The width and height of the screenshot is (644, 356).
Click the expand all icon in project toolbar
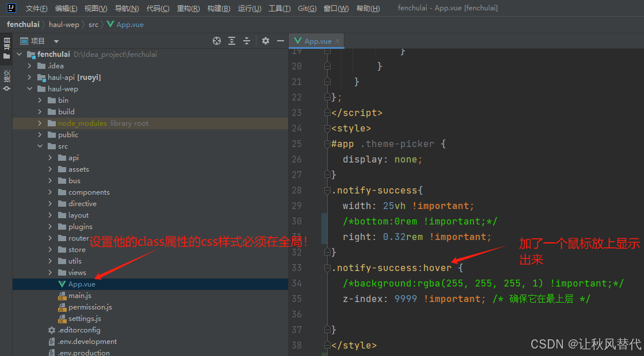tap(232, 41)
